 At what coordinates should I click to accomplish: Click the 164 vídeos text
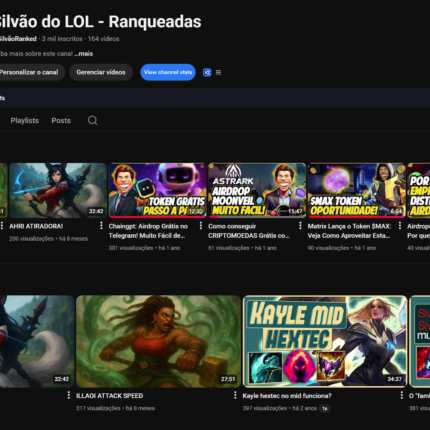[103, 39]
